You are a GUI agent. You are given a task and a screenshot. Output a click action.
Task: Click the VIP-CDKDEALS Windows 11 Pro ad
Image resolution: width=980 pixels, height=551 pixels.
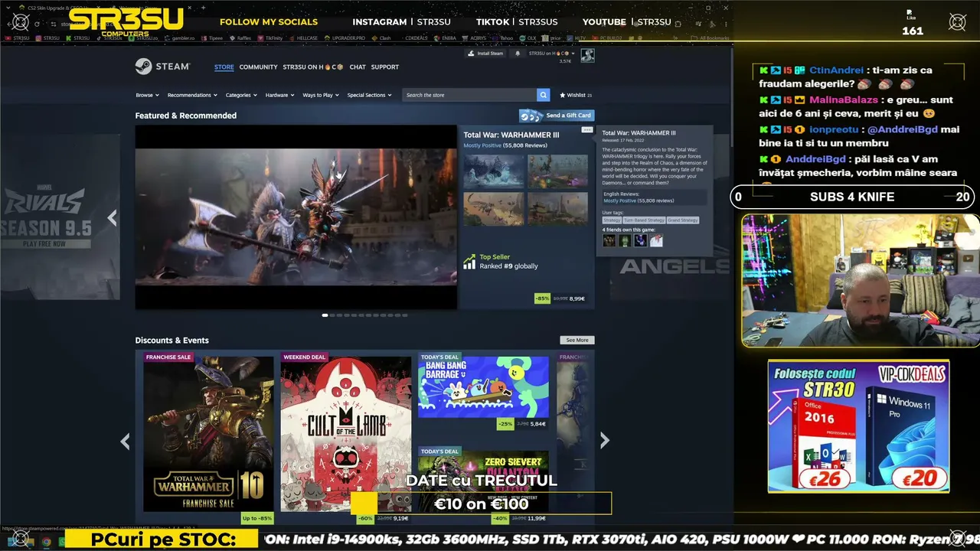click(858, 426)
